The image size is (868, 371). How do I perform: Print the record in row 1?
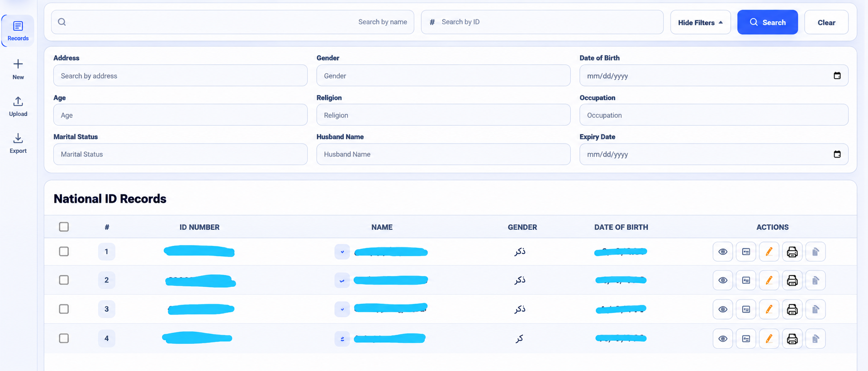click(x=792, y=252)
